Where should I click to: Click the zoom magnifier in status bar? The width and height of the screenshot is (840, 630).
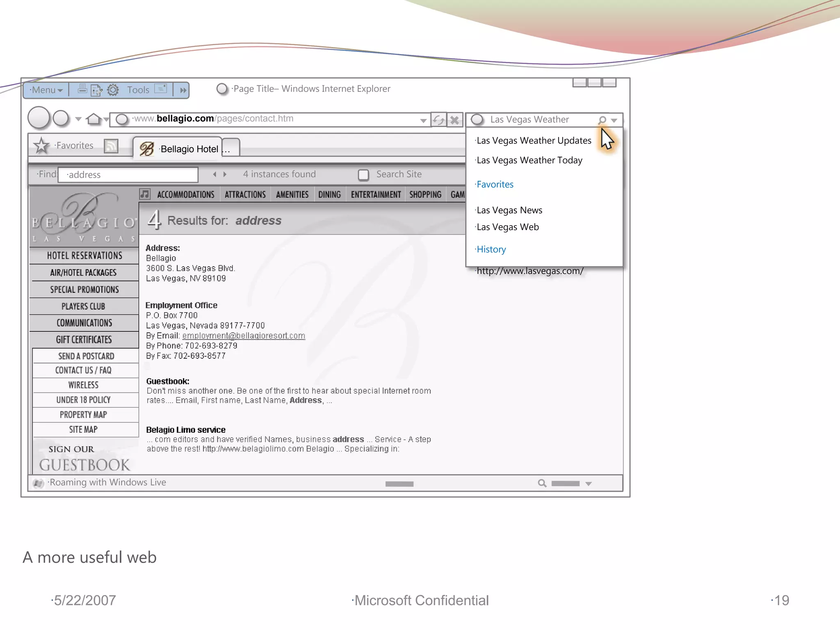[x=542, y=484]
